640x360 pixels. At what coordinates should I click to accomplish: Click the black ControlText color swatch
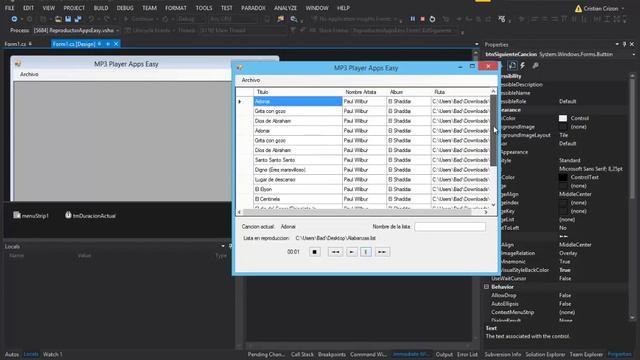click(x=563, y=177)
